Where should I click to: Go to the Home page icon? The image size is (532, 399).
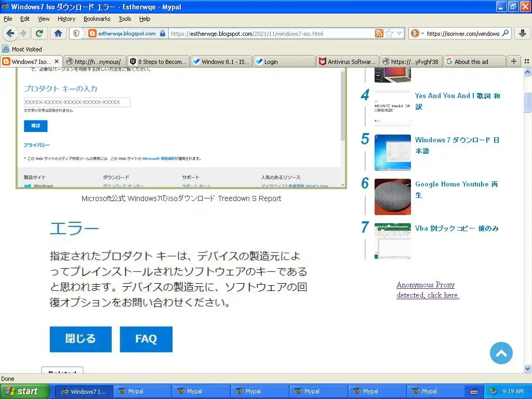[x=58, y=33]
